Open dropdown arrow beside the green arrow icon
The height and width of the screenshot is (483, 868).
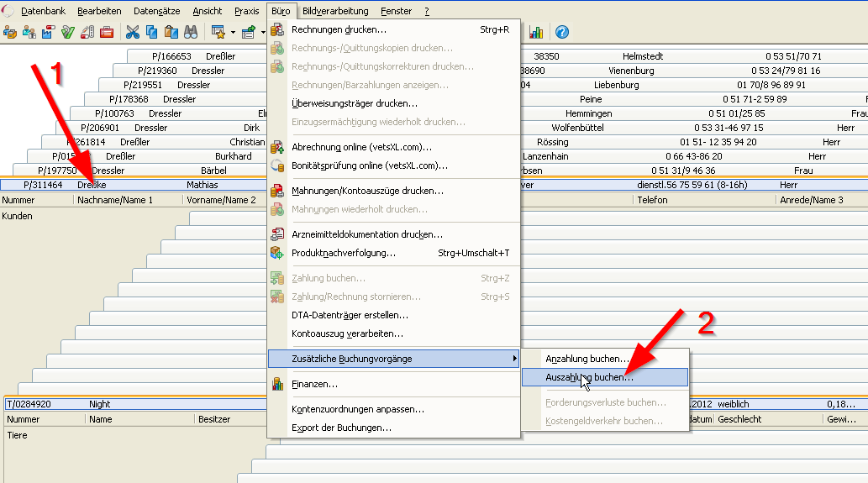pyautogui.click(x=263, y=33)
